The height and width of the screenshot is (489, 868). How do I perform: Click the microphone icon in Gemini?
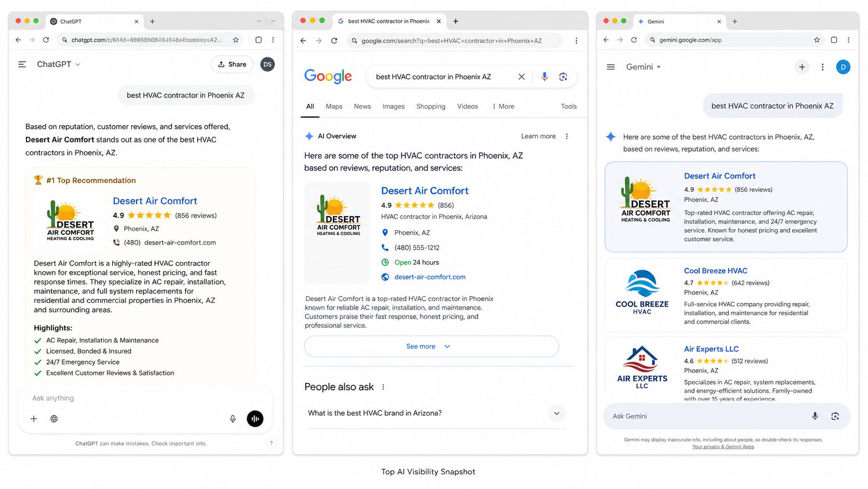tap(815, 416)
